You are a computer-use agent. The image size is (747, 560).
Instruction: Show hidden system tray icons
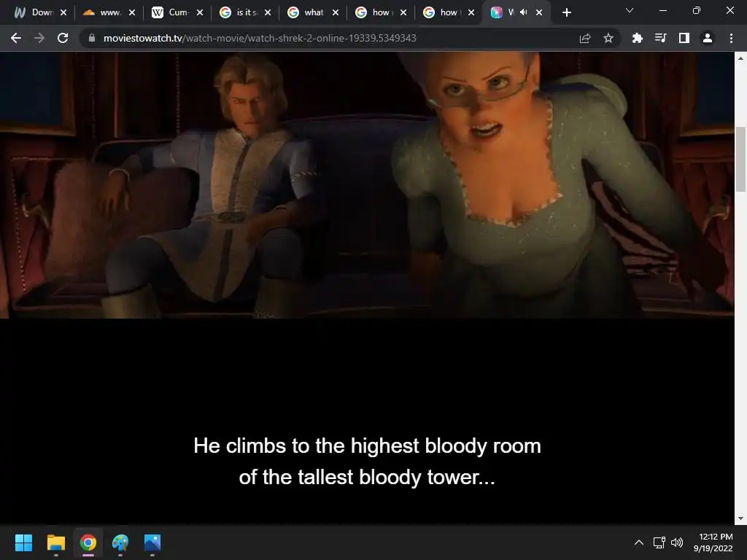(x=639, y=542)
